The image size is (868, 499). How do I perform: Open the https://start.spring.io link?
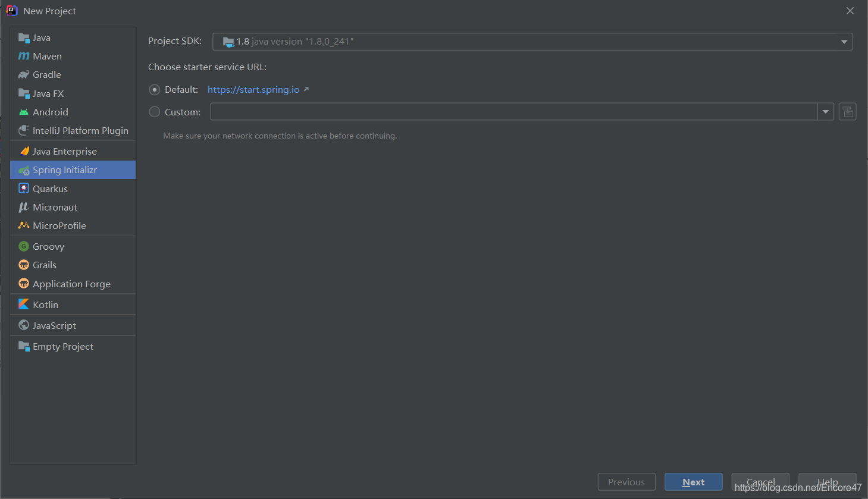click(x=253, y=90)
